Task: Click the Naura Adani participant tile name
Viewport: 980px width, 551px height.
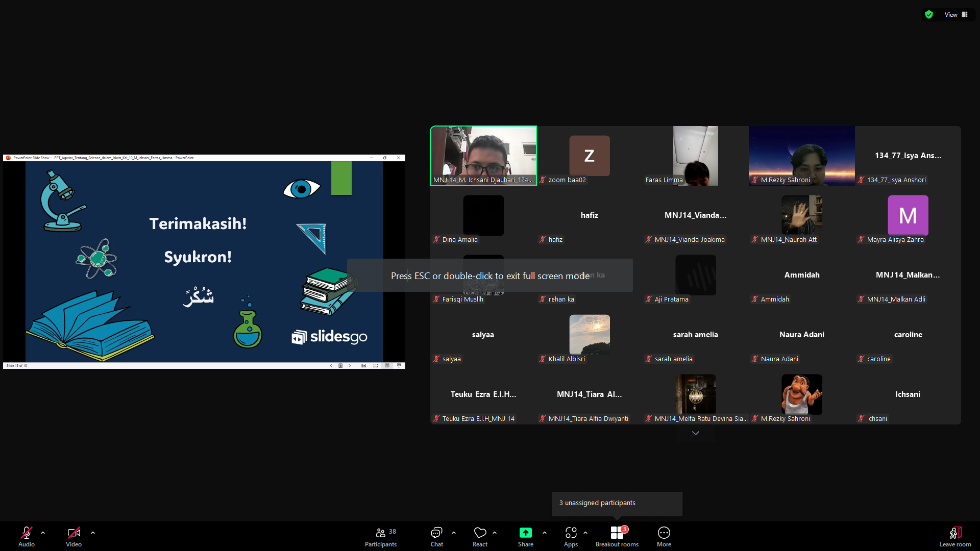Action: pos(802,335)
